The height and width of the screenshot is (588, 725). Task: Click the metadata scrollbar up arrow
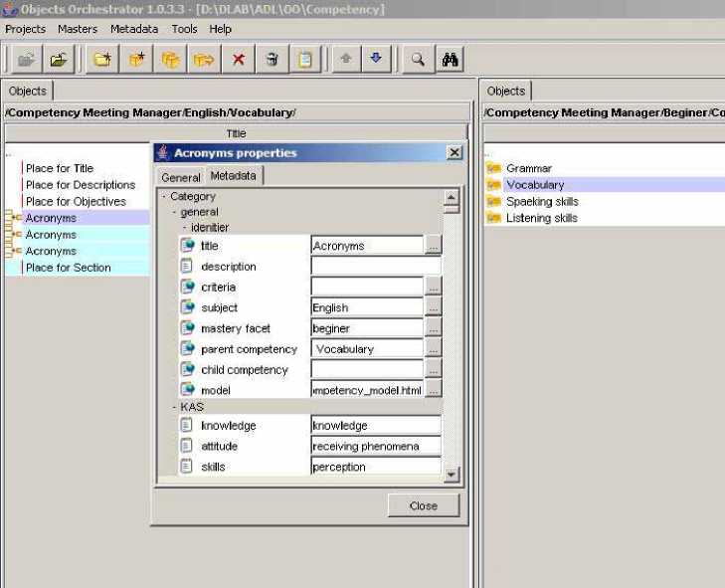click(451, 198)
